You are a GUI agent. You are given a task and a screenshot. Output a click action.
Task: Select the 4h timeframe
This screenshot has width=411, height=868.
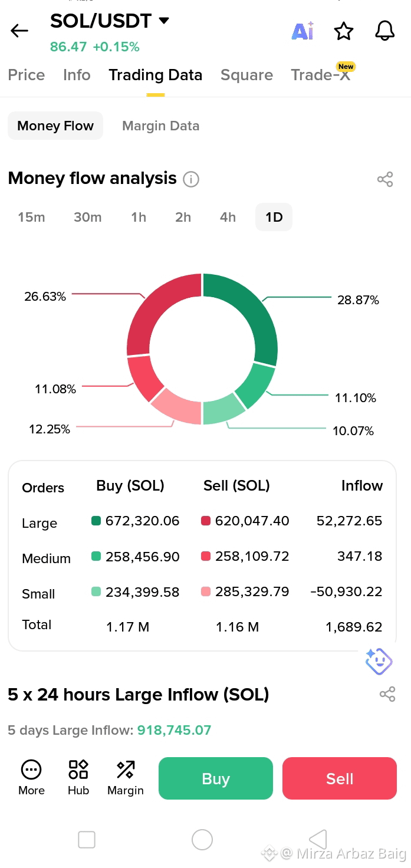point(228,217)
